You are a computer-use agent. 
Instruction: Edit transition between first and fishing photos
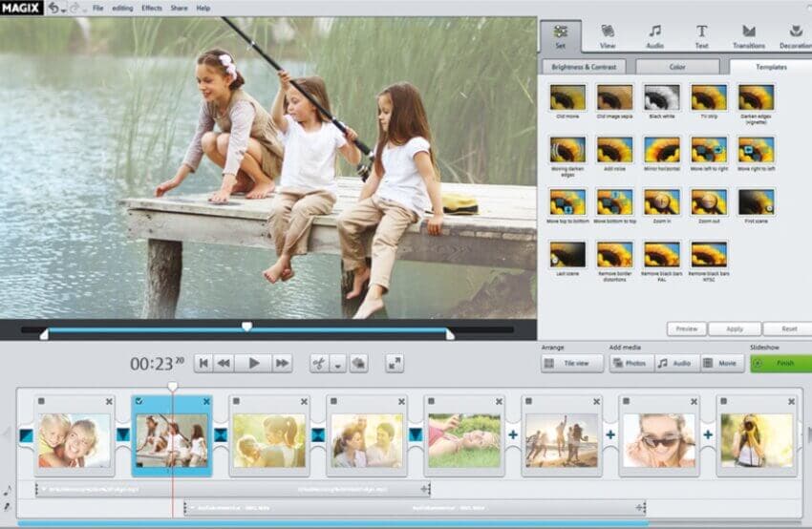pyautogui.click(x=122, y=434)
